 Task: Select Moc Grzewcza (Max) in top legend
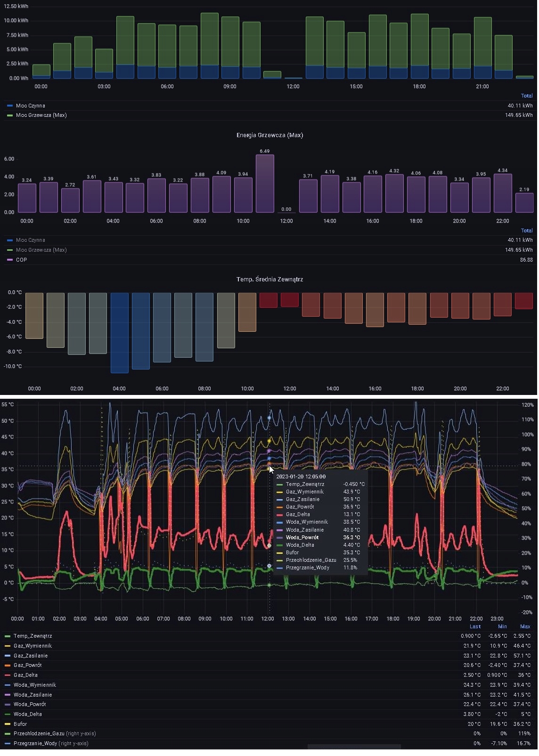tap(41, 115)
